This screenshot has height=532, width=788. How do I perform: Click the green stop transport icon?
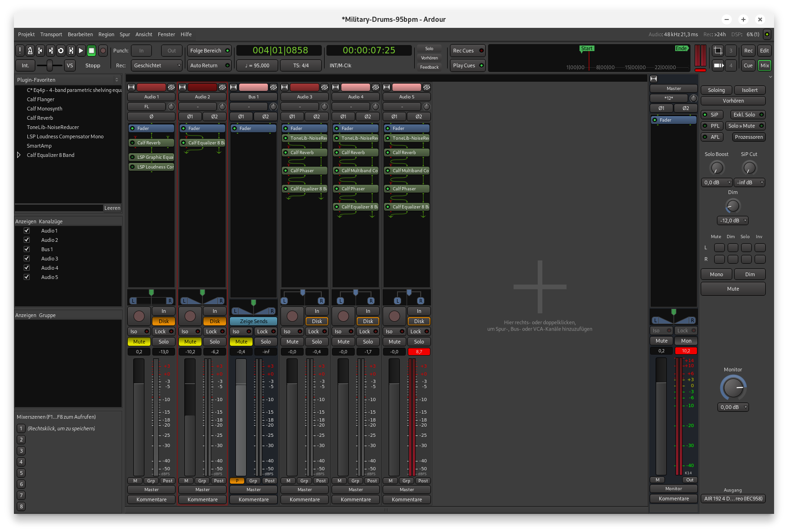tap(91, 51)
